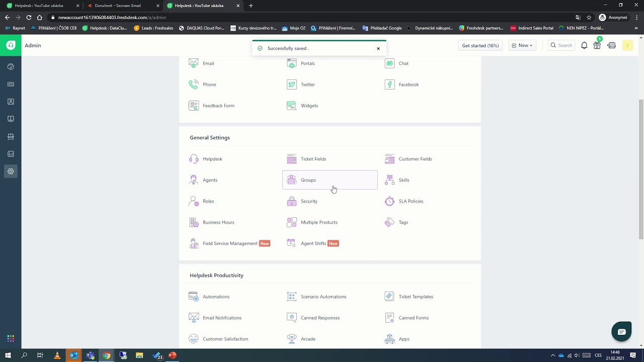Open Contacts from left sidebar
644x362 pixels.
point(11,102)
